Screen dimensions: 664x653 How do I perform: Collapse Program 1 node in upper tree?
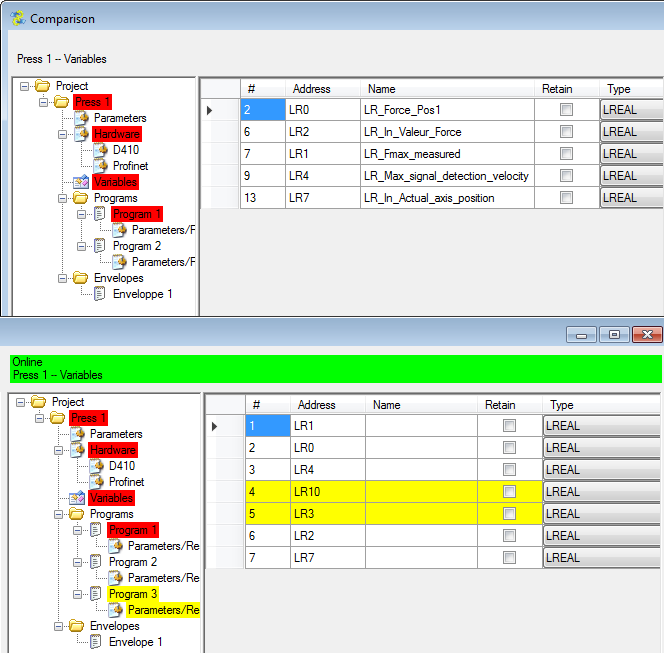pyautogui.click(x=81, y=214)
